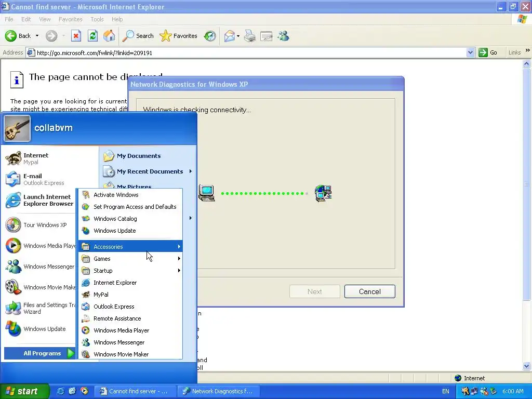This screenshot has height=399, width=532.
Task: Select Set Program Access and Defaults
Action: point(130,207)
